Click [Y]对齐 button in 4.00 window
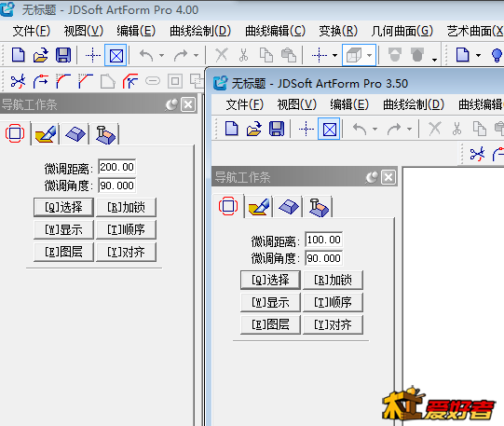Viewport: 504px width, 426px height. [x=126, y=252]
